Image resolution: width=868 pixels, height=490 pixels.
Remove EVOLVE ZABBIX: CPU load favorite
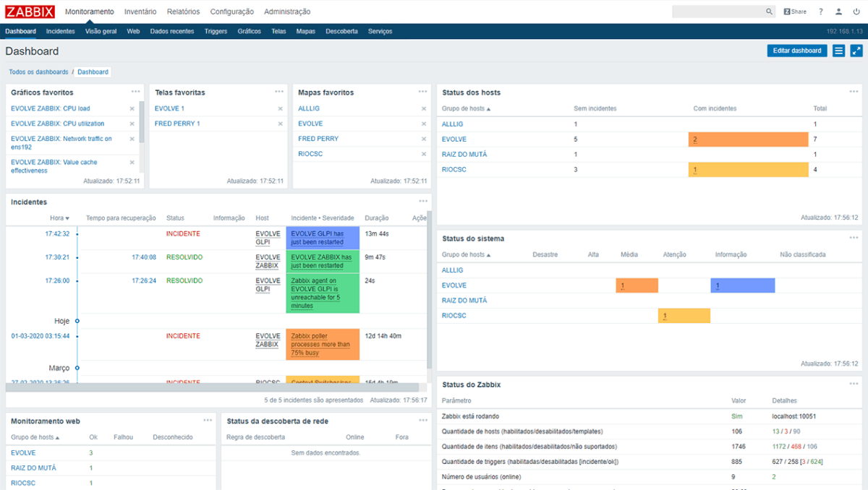(132, 108)
